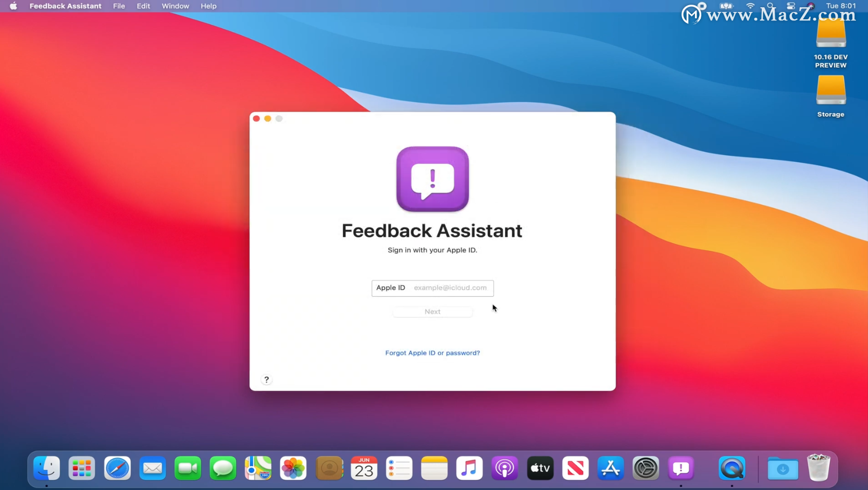The width and height of the screenshot is (868, 490).
Task: Open Contacts from the Dock
Action: (x=329, y=468)
